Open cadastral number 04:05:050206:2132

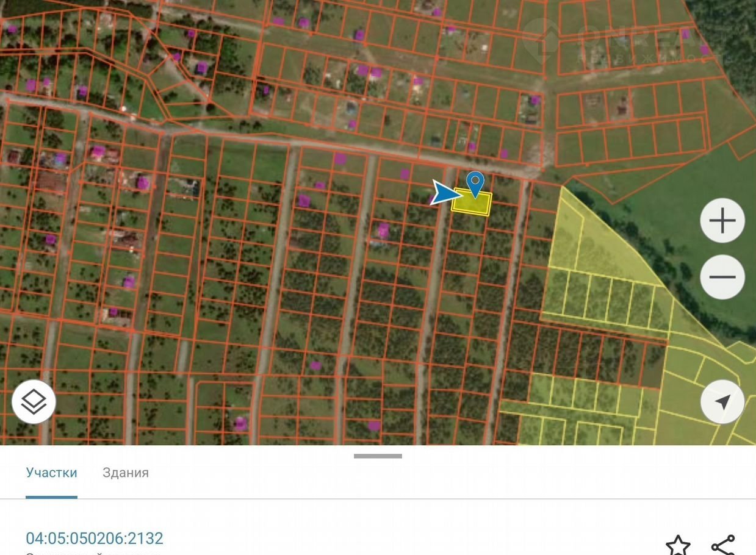point(95,538)
